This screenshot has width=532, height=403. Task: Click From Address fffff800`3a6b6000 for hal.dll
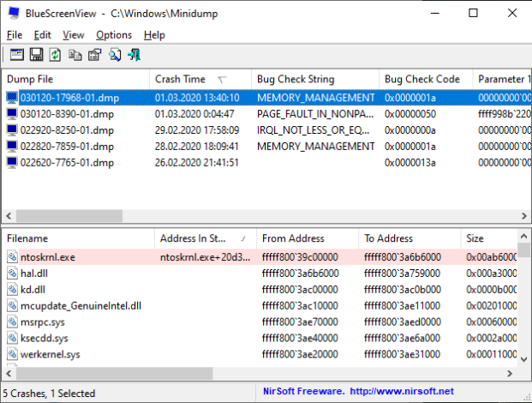coord(301,274)
